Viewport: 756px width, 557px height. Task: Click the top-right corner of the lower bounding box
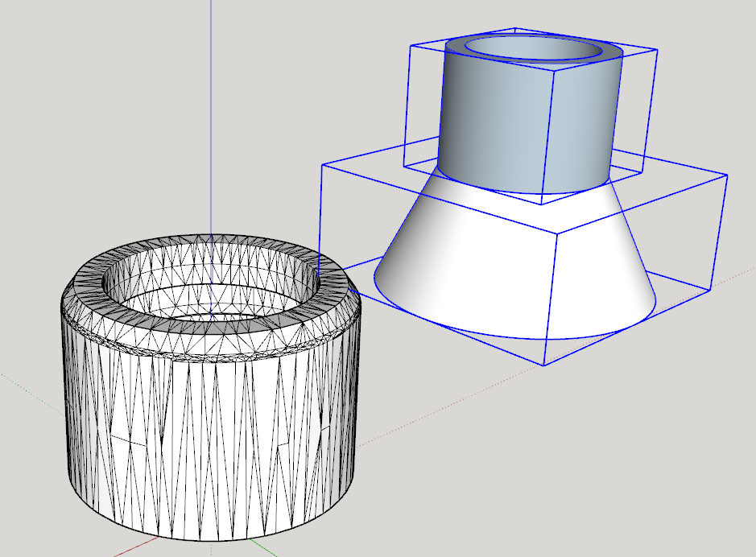727,175
